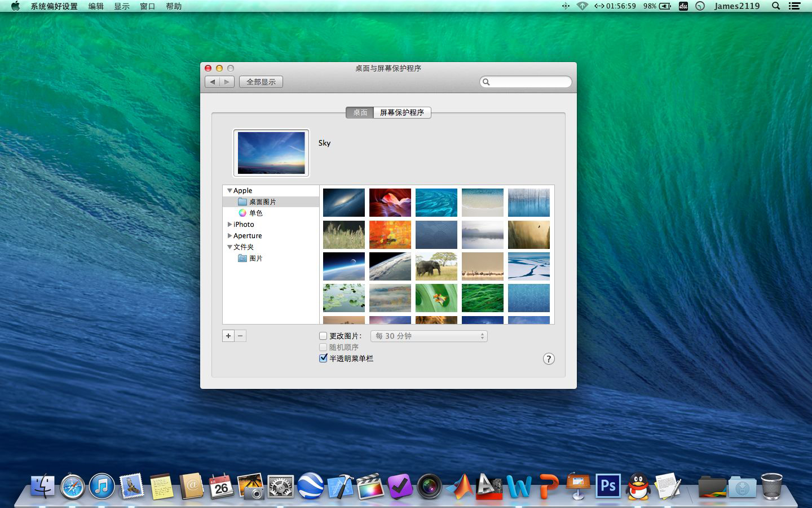Select the 单色 solid colors item
The width and height of the screenshot is (812, 508).
tap(255, 213)
